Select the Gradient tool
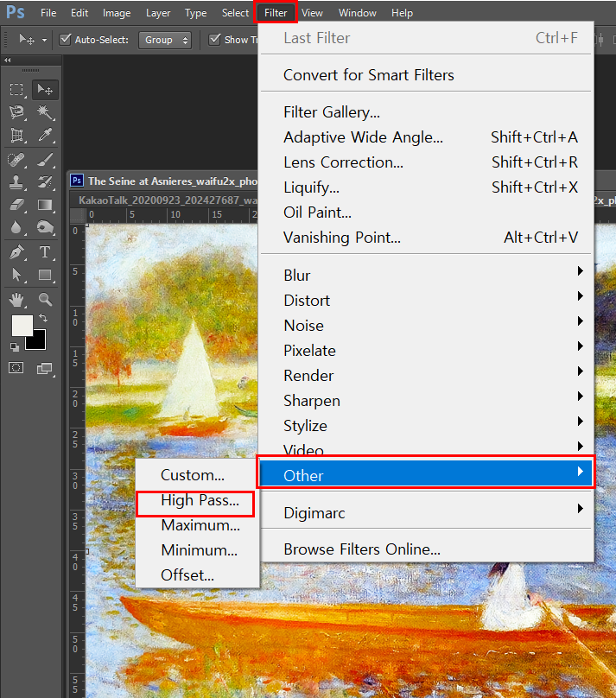 pos(45,205)
